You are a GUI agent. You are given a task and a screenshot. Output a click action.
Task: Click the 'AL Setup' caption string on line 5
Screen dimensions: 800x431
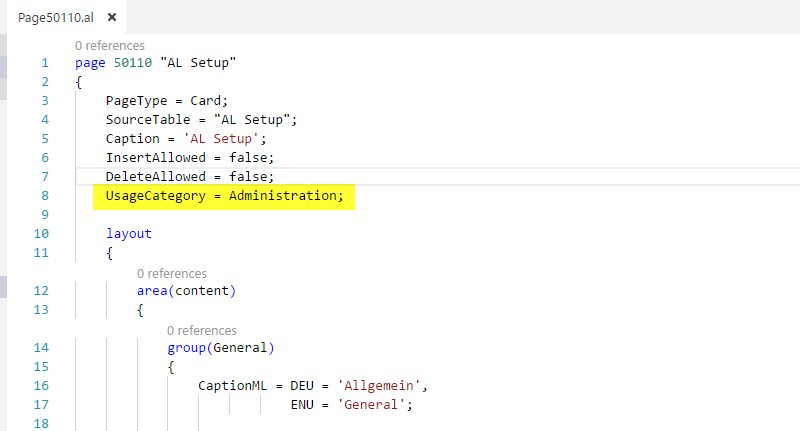[221, 139]
